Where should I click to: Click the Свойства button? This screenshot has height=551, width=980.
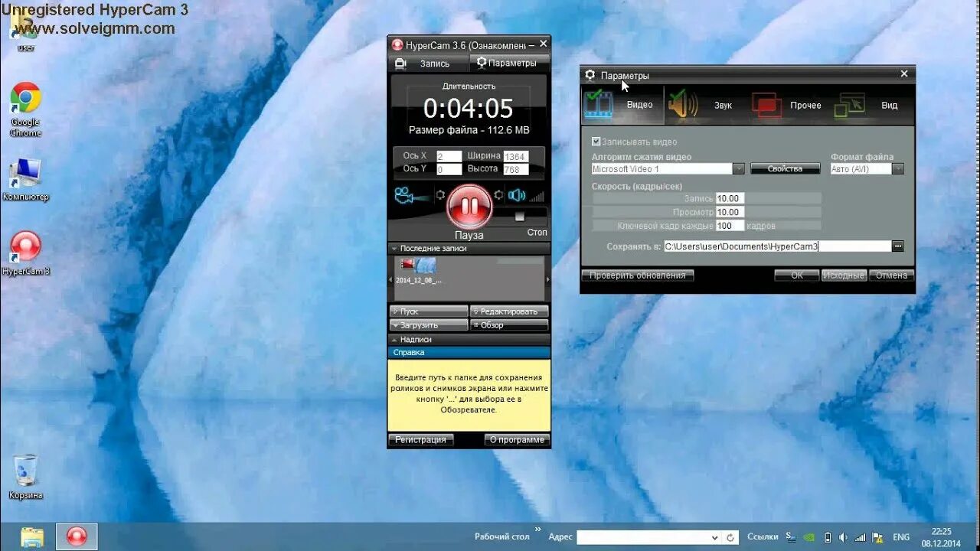coord(785,169)
